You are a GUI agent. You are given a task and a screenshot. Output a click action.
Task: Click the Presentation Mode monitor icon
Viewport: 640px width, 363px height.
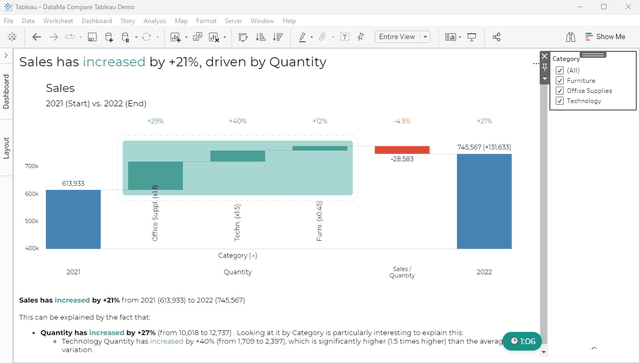click(x=472, y=37)
